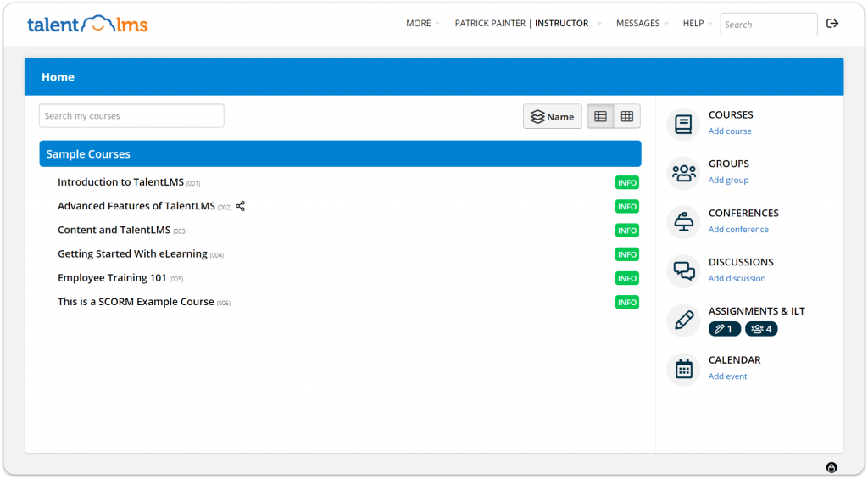Toggle the Name sort order button

pyautogui.click(x=553, y=117)
